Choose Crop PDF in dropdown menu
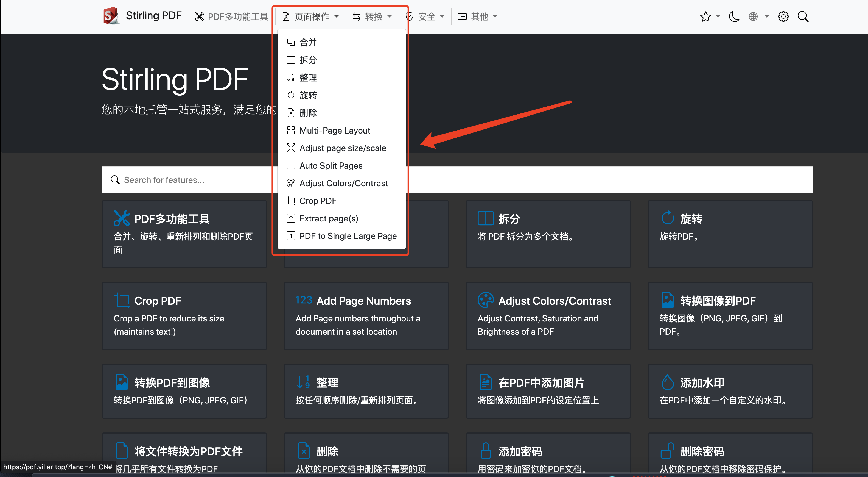This screenshot has height=477, width=868. click(x=341, y=201)
